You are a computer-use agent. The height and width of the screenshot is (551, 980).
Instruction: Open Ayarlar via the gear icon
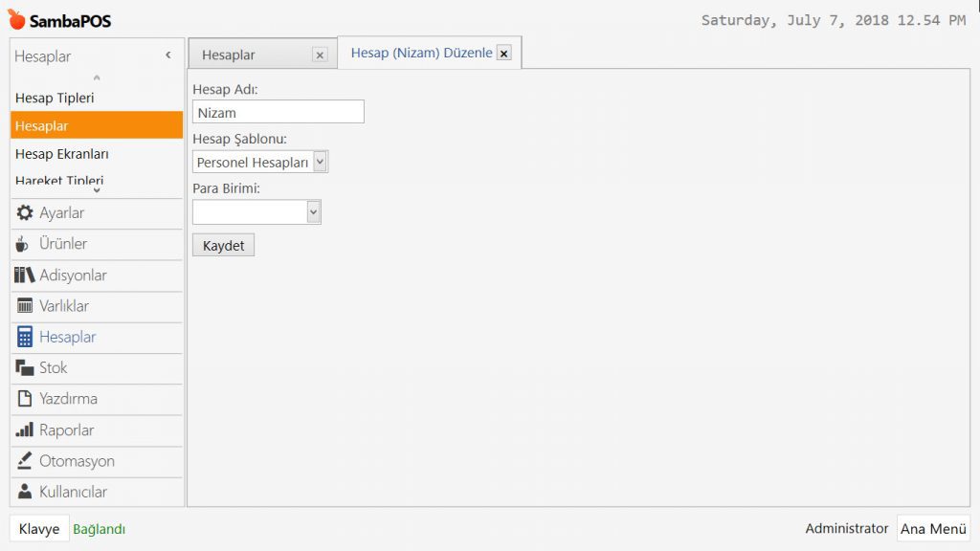tap(25, 213)
